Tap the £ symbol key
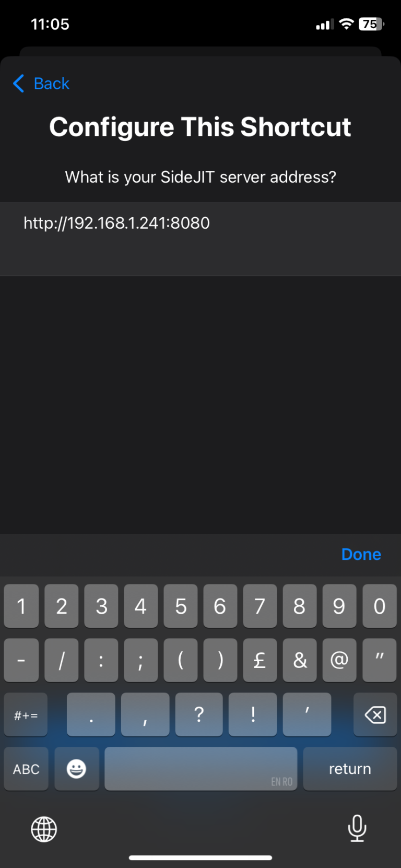Screen dimensions: 401x868 260,660
